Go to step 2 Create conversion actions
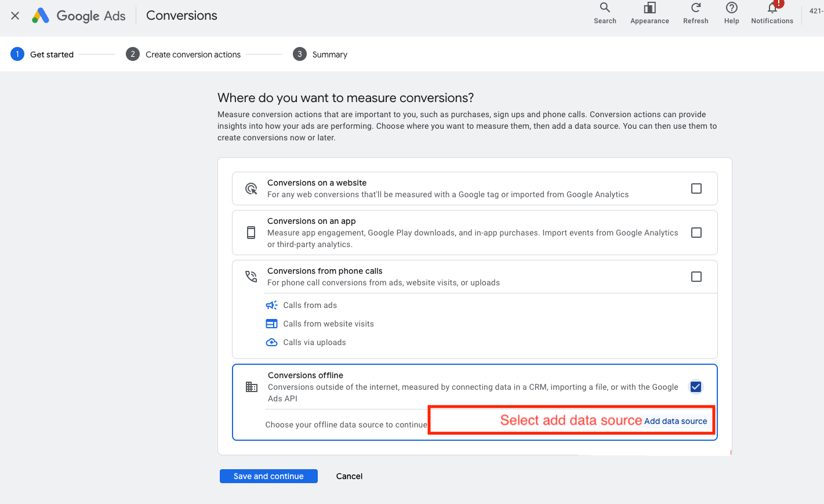 tap(193, 55)
